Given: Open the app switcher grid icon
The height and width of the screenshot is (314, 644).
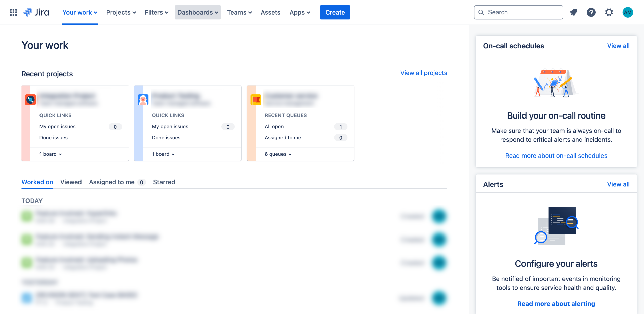Looking at the screenshot, I should point(13,12).
